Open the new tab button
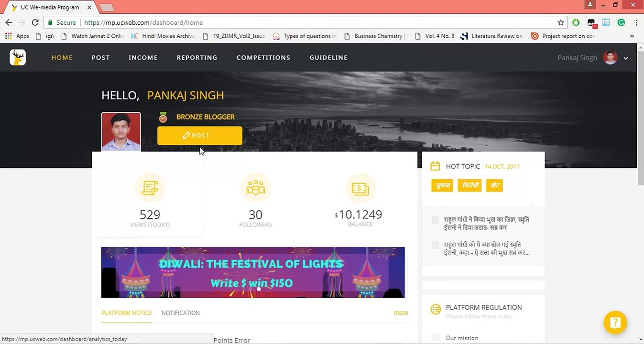The image size is (644, 344). tap(106, 7)
